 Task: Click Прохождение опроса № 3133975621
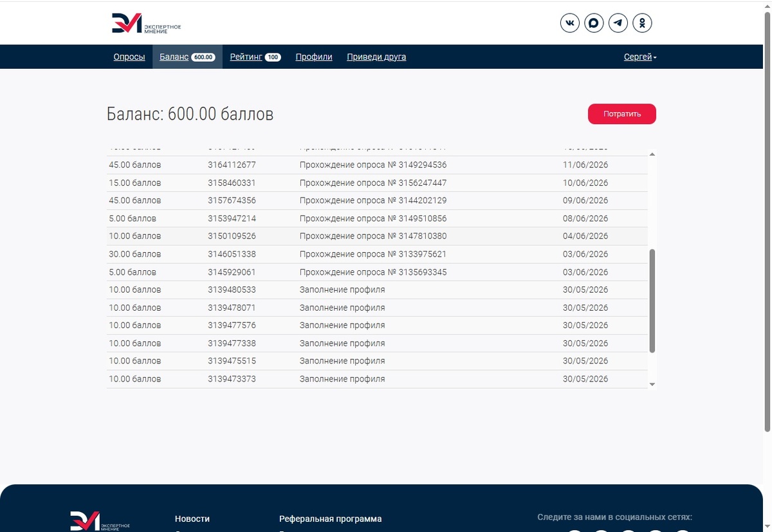(x=373, y=254)
